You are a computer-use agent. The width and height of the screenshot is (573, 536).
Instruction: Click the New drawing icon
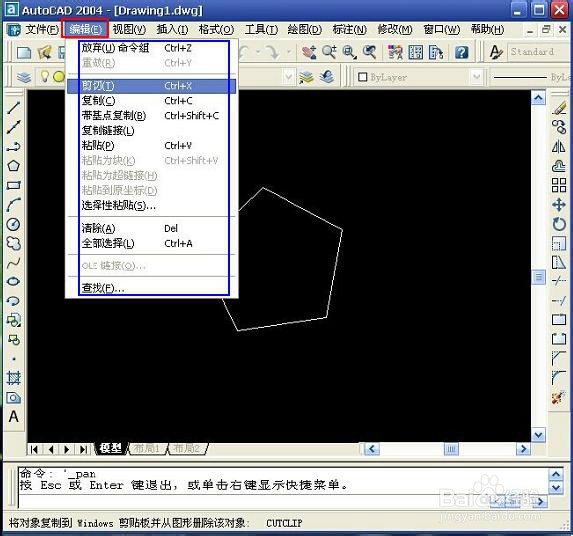(x=24, y=53)
